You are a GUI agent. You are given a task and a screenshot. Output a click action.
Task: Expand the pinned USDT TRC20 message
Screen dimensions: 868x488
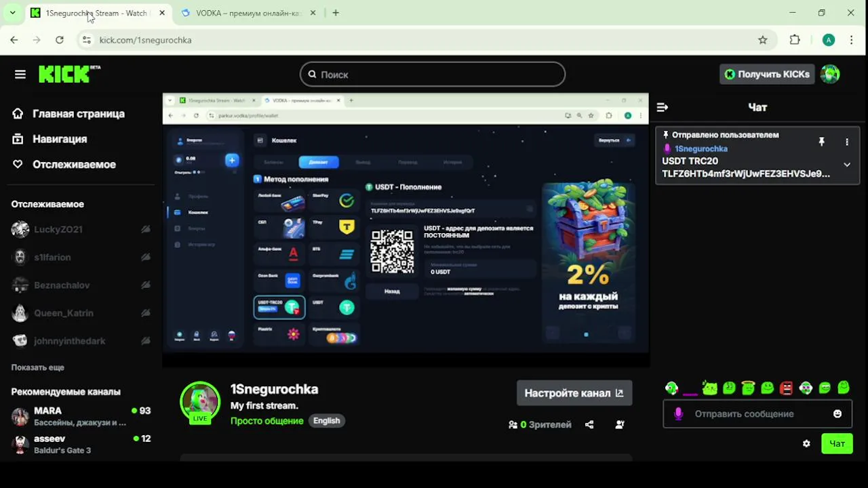847,165
